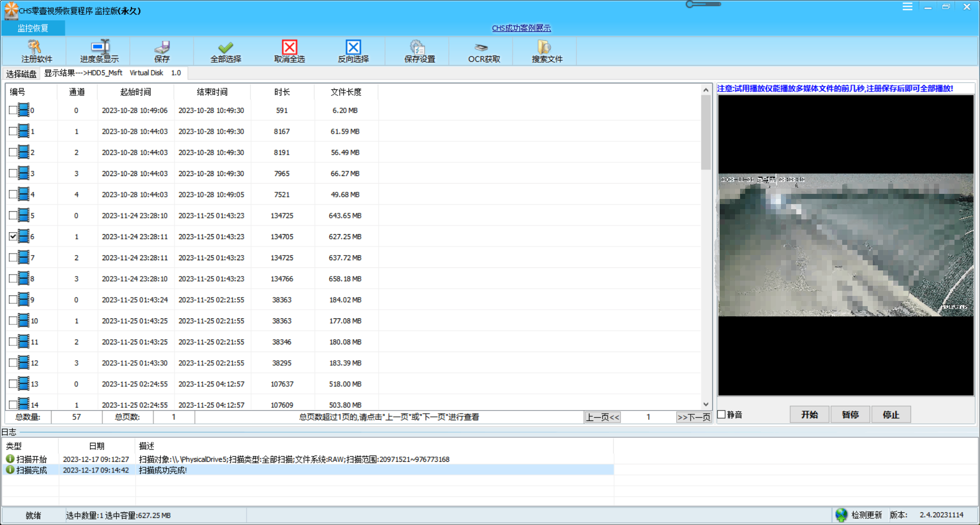Screen dimensions: 980x525
Task: Click the video preview frame
Action: (x=846, y=245)
